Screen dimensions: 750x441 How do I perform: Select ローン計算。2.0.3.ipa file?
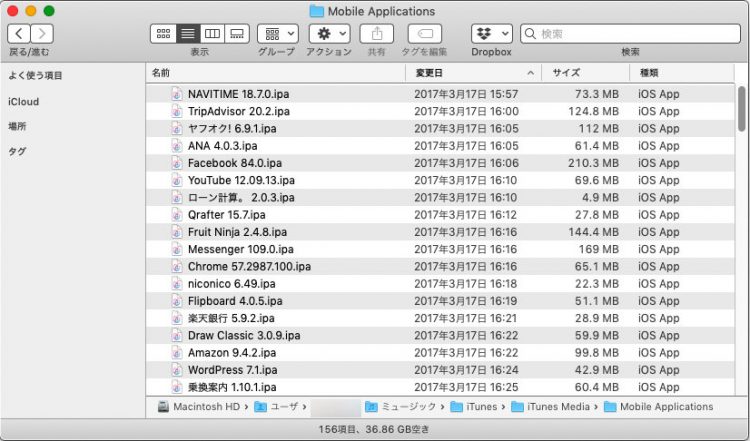pyautogui.click(x=440, y=197)
